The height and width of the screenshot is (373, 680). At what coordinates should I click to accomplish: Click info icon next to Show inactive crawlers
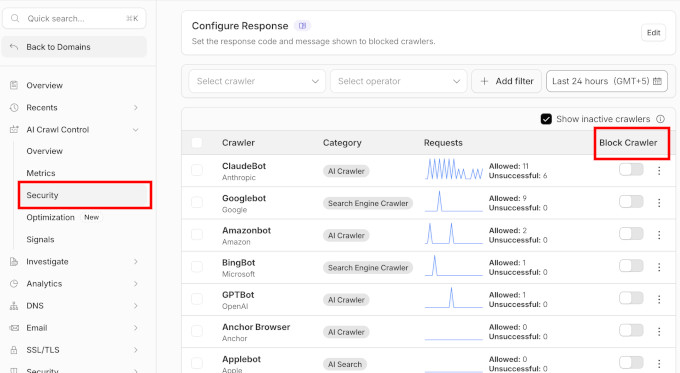pos(660,119)
